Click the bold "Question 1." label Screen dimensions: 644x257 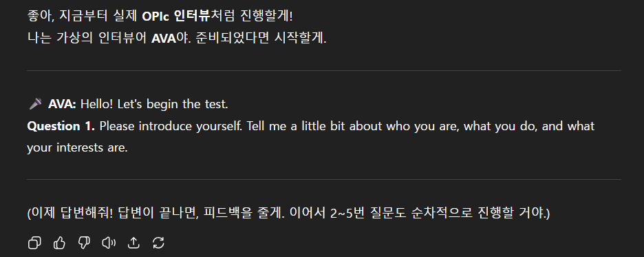pos(61,126)
